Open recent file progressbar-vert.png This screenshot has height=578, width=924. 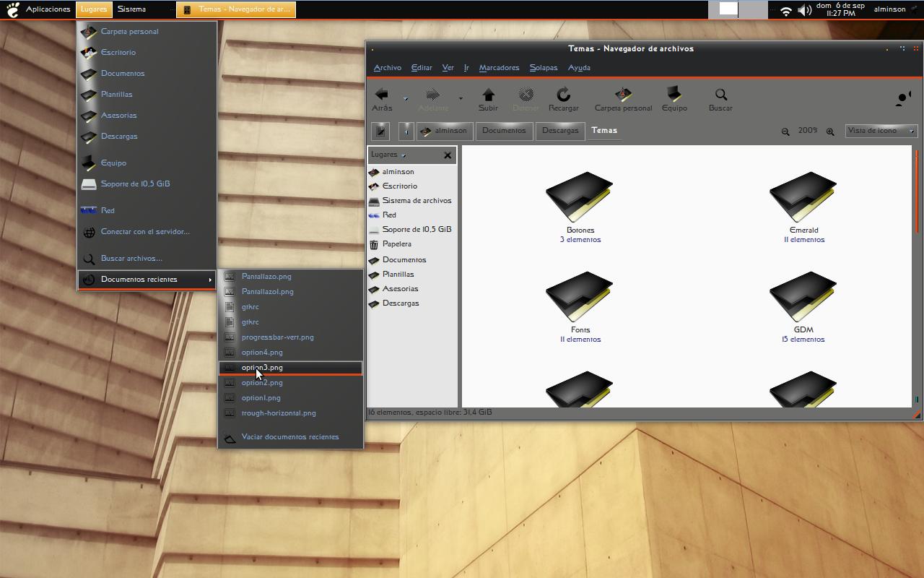(290, 337)
